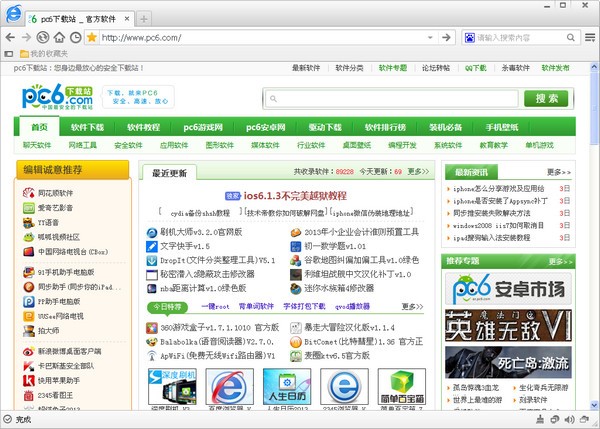This screenshot has width=600, height=429.
Task: Open 手机壁纸 navigation item
Action: pos(502,127)
